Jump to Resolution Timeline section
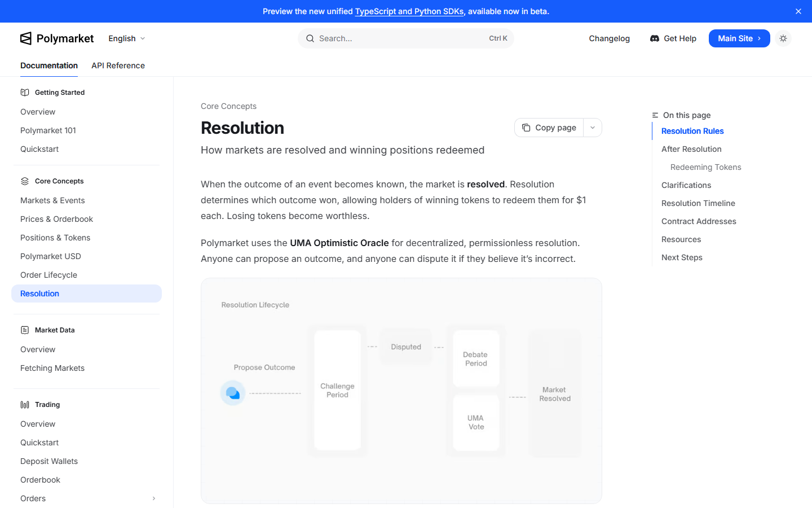The height and width of the screenshot is (508, 812). click(698, 203)
